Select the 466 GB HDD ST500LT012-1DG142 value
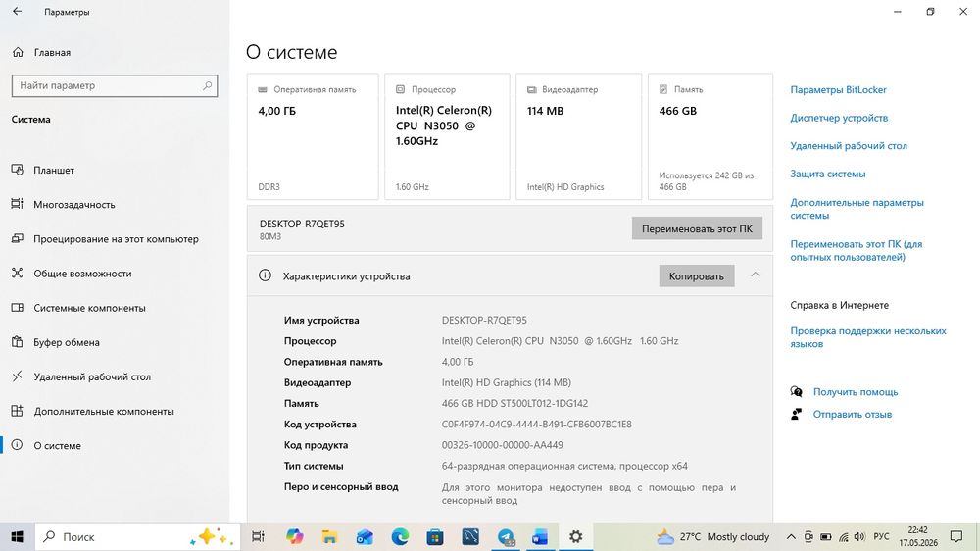The image size is (980, 551). coord(514,403)
